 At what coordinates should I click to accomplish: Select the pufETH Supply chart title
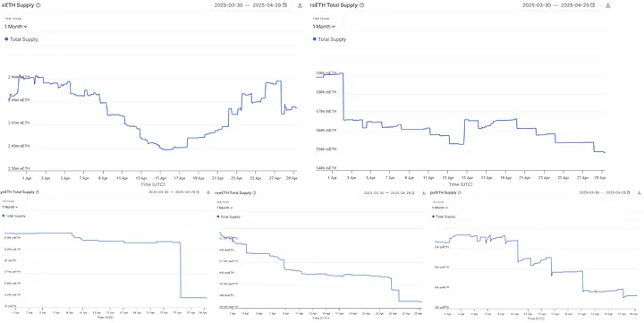point(443,192)
